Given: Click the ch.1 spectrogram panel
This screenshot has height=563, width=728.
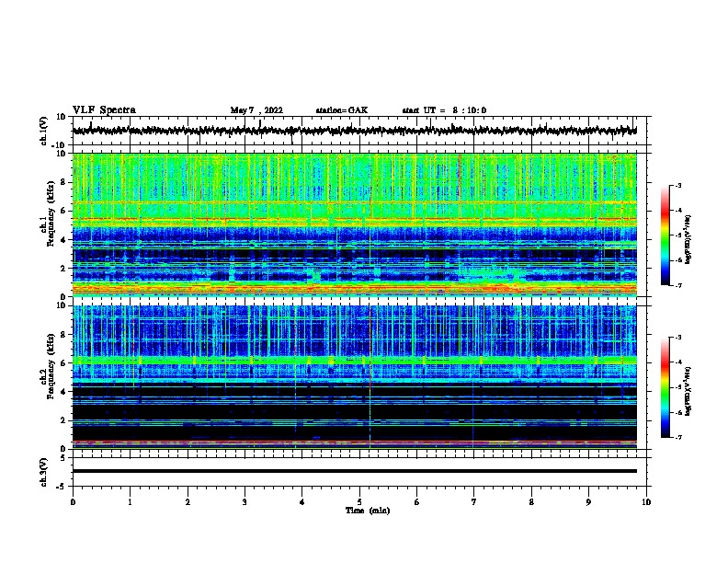Looking at the screenshot, I should (x=355, y=224).
